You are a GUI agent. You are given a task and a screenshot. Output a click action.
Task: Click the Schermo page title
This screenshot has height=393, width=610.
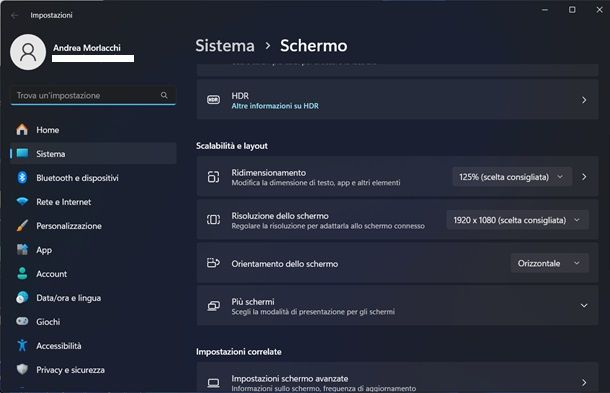[x=314, y=46]
